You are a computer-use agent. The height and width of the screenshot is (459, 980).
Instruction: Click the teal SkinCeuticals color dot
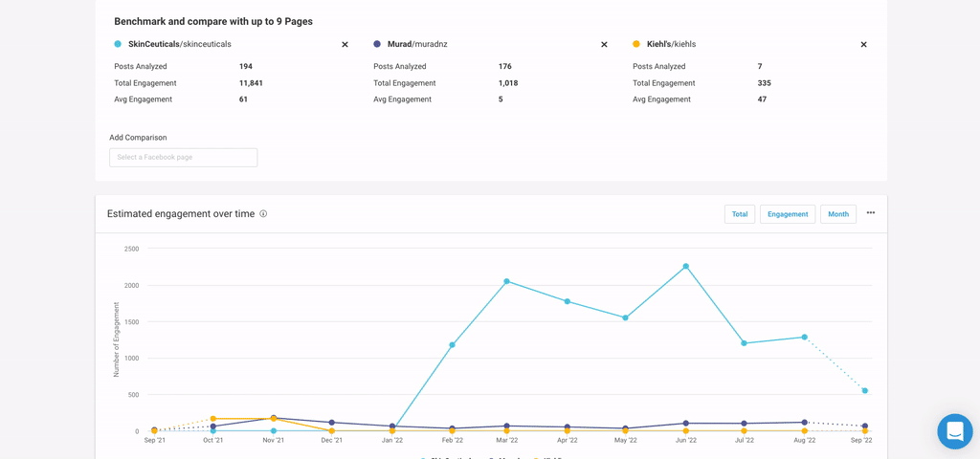pyautogui.click(x=118, y=44)
